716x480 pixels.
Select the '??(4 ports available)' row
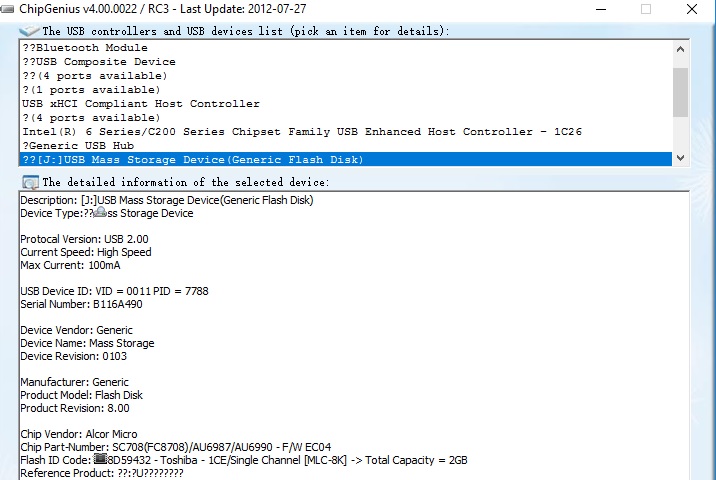346,76
